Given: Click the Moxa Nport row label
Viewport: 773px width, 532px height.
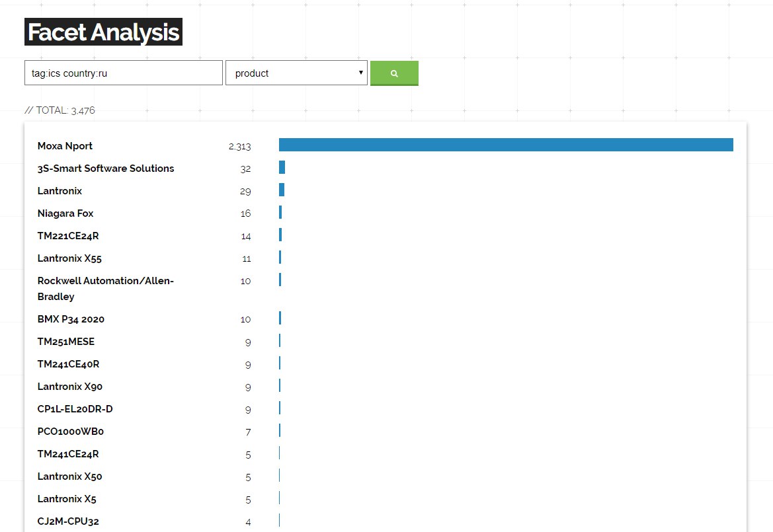Looking at the screenshot, I should (x=65, y=146).
